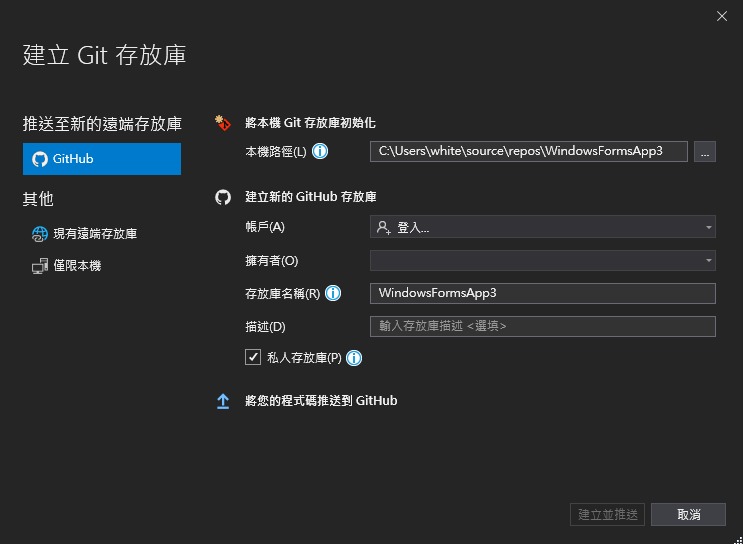
Task: Open the 帳戶 login dropdown
Action: coord(543,227)
